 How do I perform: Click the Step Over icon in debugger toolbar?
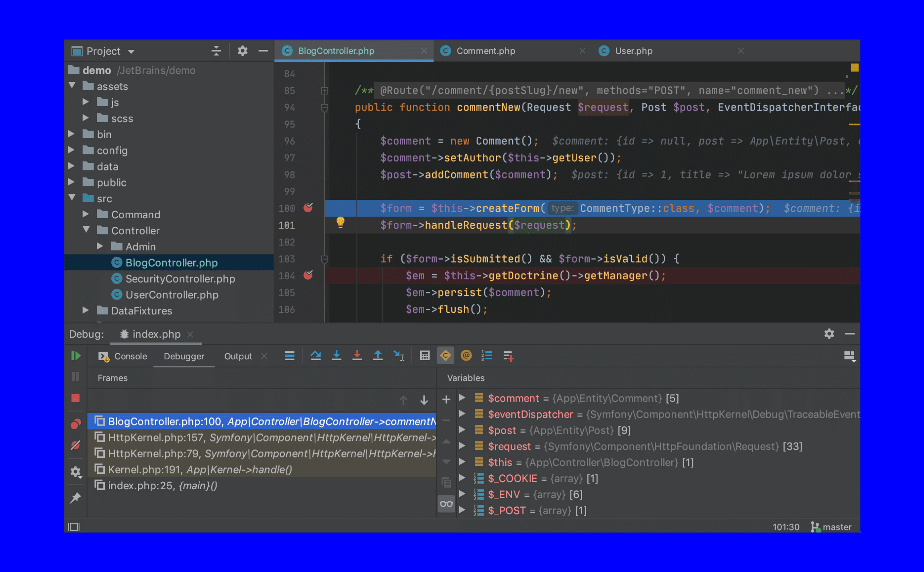click(316, 355)
